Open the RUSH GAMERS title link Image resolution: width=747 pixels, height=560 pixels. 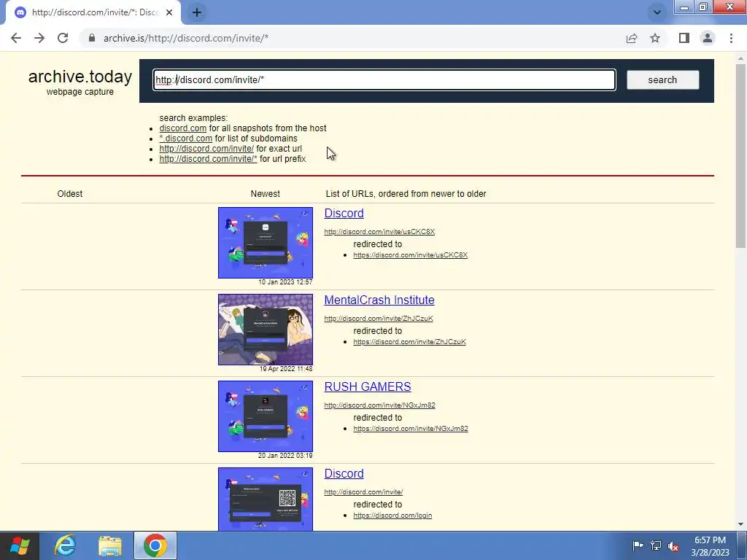[x=368, y=386]
